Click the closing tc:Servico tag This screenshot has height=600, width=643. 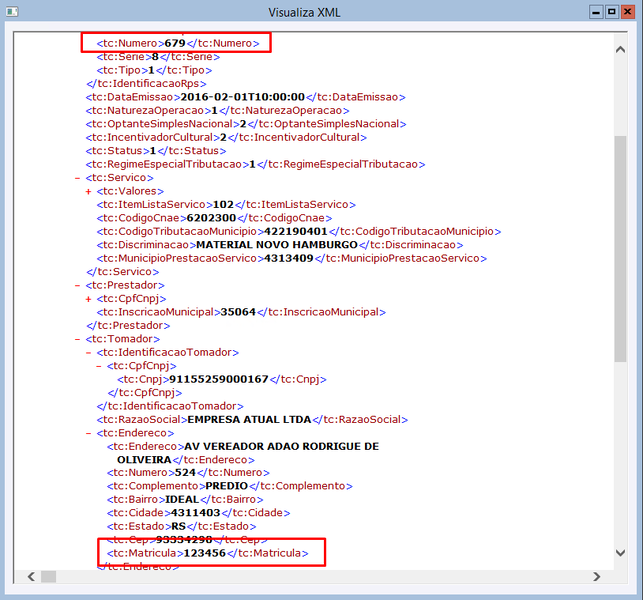[x=123, y=272]
